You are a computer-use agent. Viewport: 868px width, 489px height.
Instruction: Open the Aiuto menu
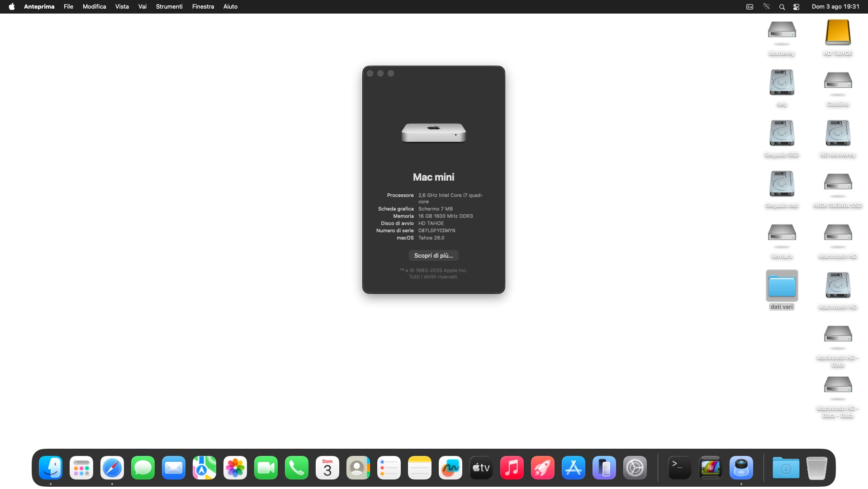[230, 7]
